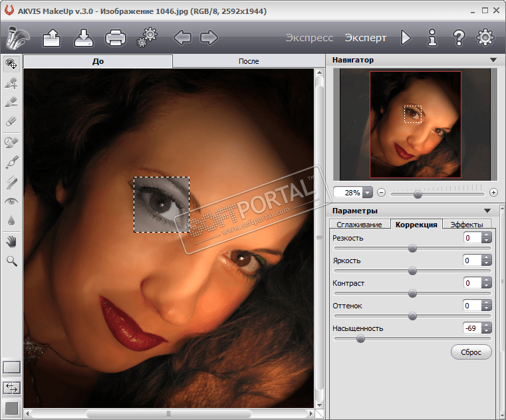The height and width of the screenshot is (420, 506).
Task: Open the 28% zoom level dropdown
Action: [x=368, y=193]
